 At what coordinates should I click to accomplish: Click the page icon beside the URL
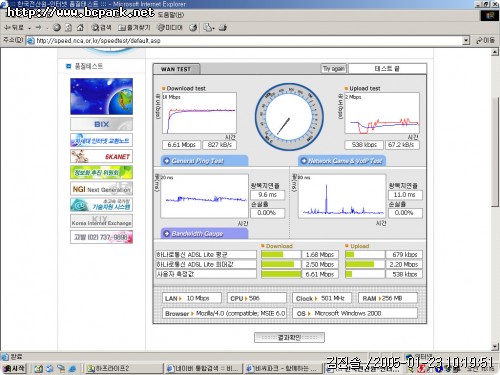30,41
